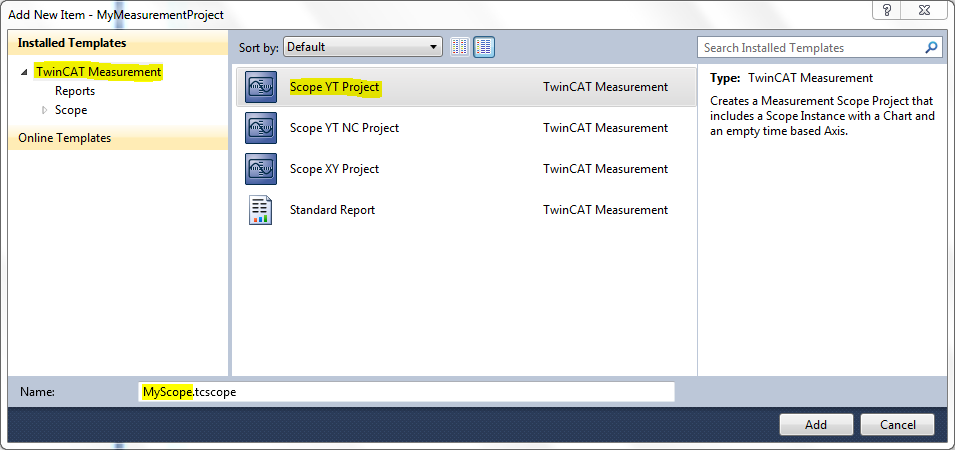The height and width of the screenshot is (450, 955).
Task: Click TwinCAT Measurement in the Standard Report row
Action: [x=605, y=210]
